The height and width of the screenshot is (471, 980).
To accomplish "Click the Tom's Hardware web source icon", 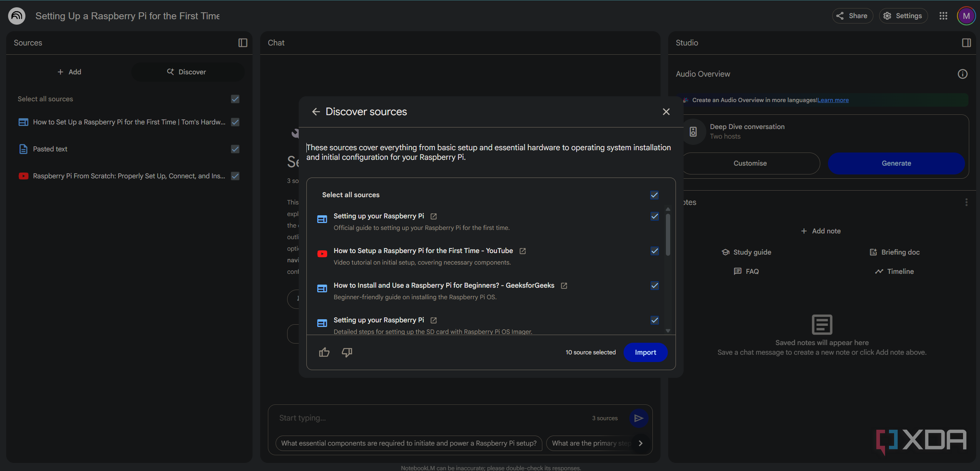I will 23,122.
